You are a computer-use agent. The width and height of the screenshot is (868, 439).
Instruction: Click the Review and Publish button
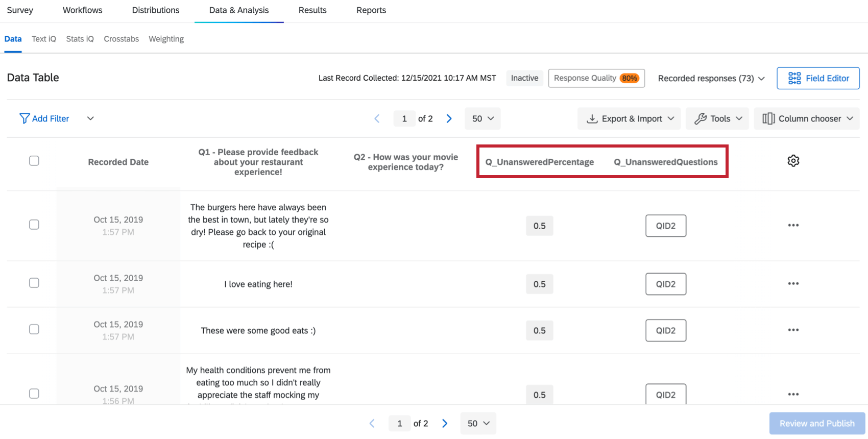pyautogui.click(x=817, y=423)
